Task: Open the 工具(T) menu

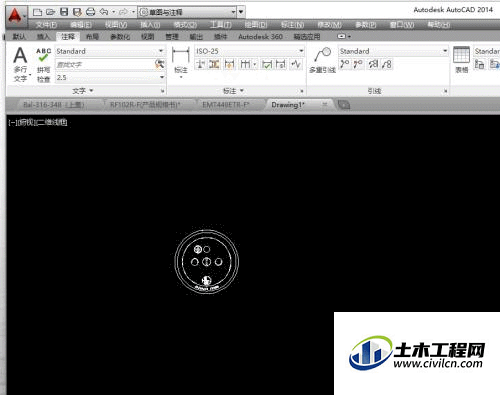Action: pos(221,25)
